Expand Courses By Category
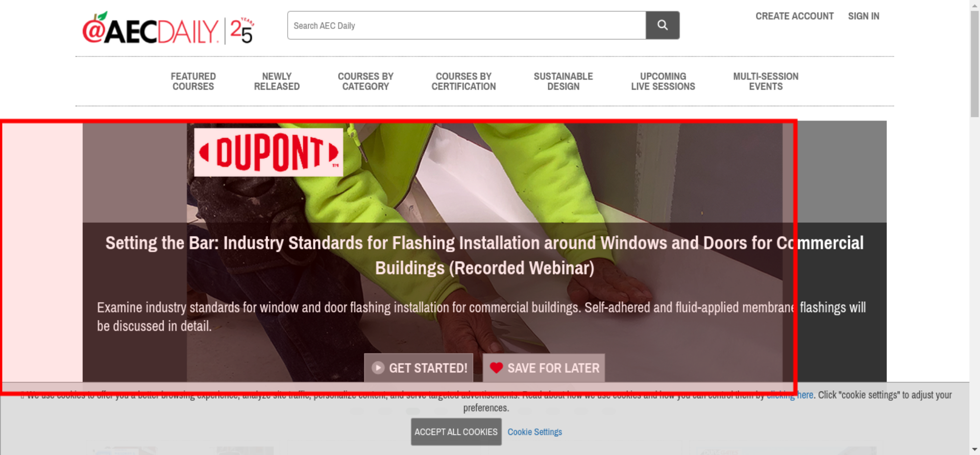This screenshot has width=980, height=455. click(x=366, y=81)
